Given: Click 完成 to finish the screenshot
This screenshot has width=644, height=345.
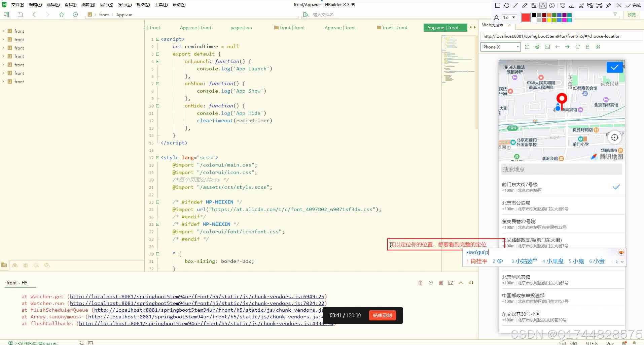Looking at the screenshot, I should pyautogui.click(x=633, y=5).
